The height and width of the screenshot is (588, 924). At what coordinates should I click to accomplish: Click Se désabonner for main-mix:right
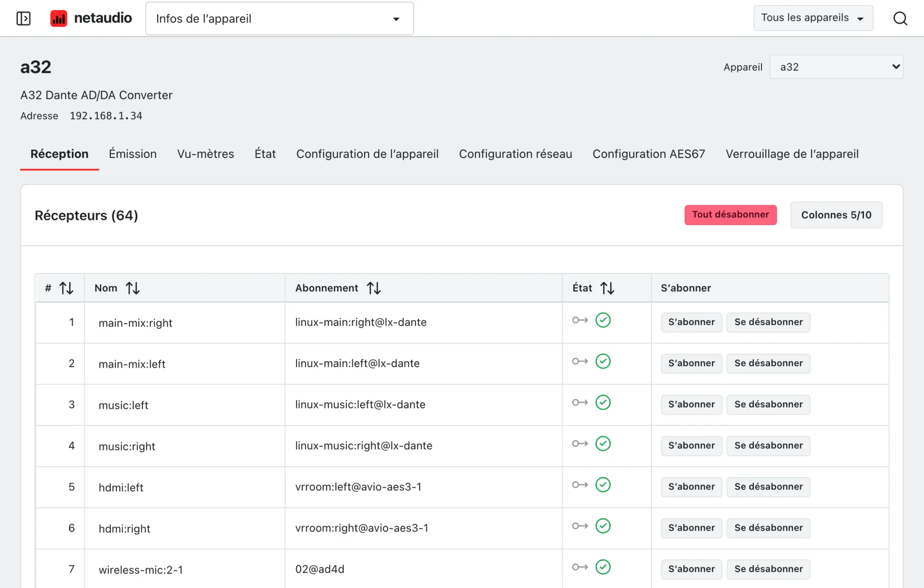point(768,322)
